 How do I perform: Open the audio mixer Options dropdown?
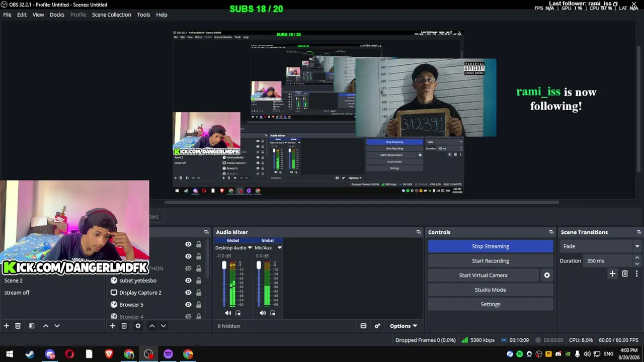(x=404, y=326)
